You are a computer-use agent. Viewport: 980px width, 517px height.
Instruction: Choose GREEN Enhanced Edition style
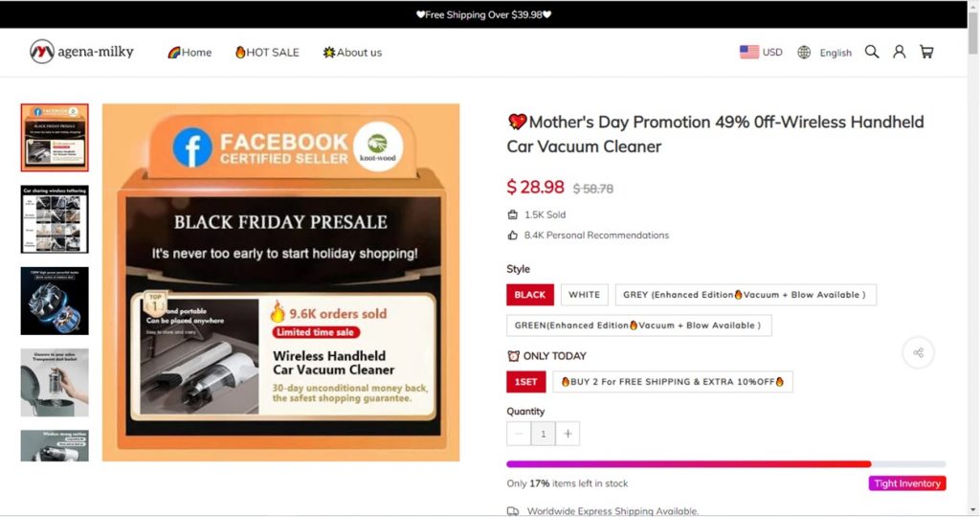(638, 326)
